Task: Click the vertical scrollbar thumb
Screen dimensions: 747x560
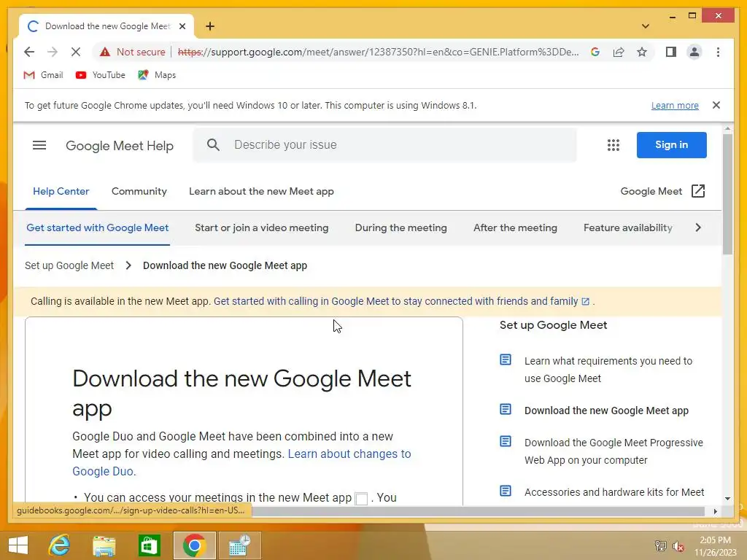Action: pos(727,194)
